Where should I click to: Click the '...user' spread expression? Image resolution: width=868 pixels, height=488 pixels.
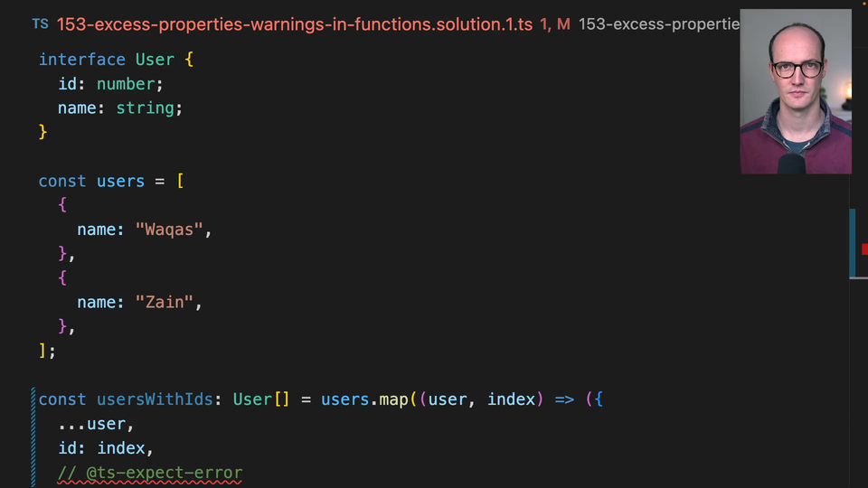(96, 424)
